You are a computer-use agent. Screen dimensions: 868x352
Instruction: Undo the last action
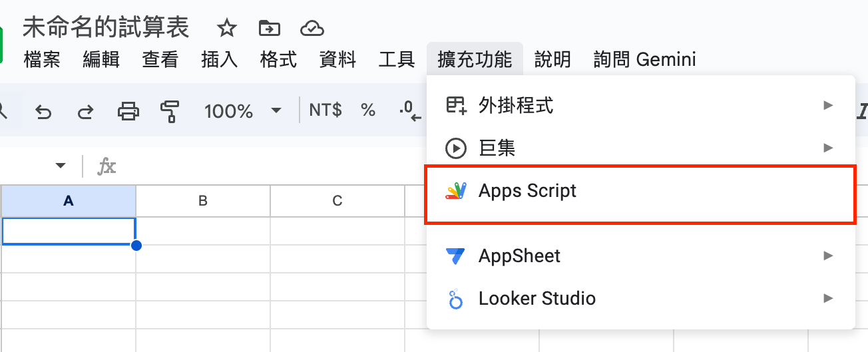click(43, 111)
